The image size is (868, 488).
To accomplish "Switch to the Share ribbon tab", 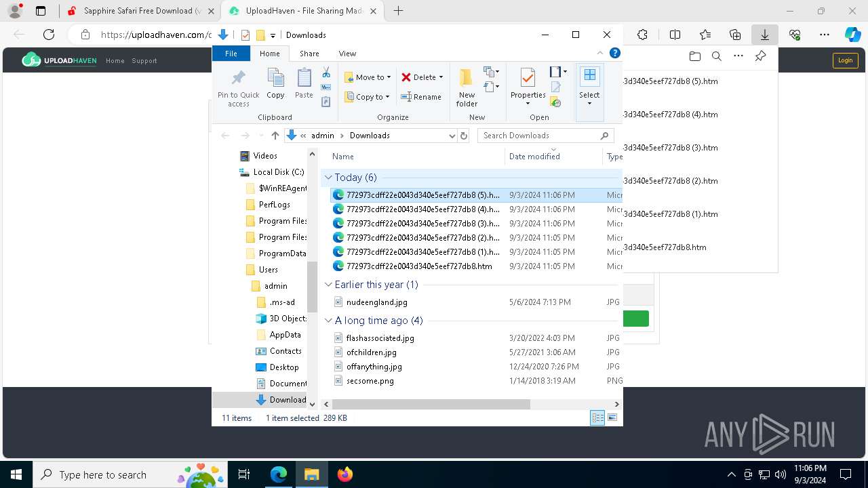I will (x=309, y=54).
